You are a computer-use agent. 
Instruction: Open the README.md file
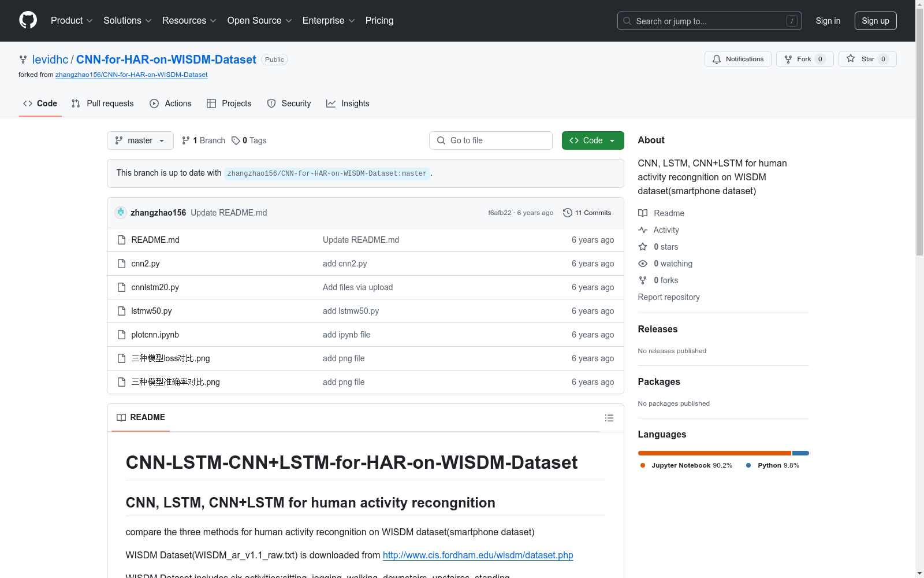point(155,240)
